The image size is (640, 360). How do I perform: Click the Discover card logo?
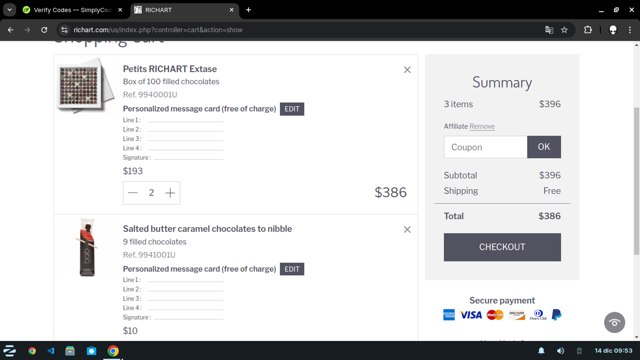click(517, 315)
